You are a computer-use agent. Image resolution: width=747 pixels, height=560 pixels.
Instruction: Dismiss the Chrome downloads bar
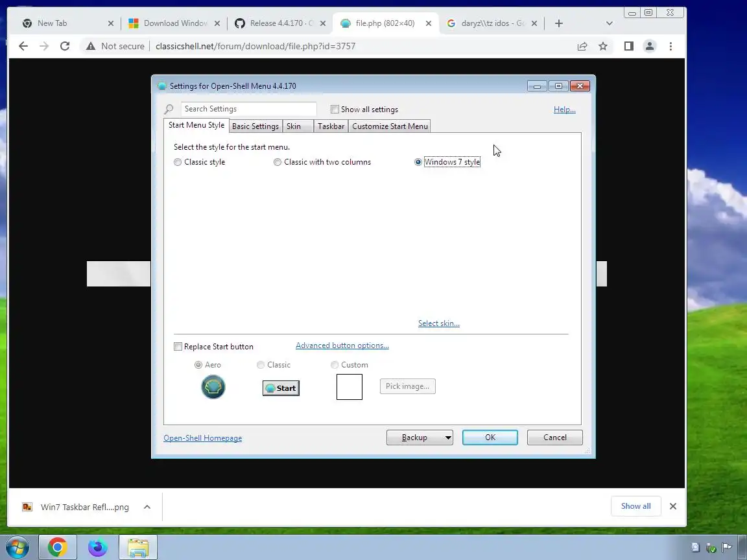point(672,506)
